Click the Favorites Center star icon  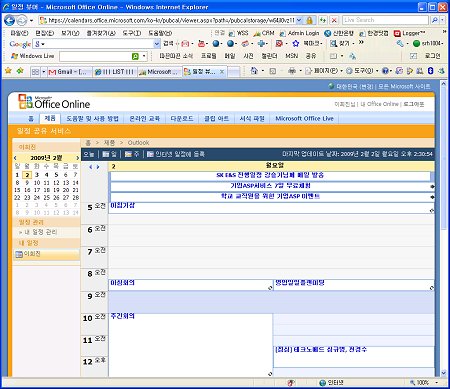8,71
